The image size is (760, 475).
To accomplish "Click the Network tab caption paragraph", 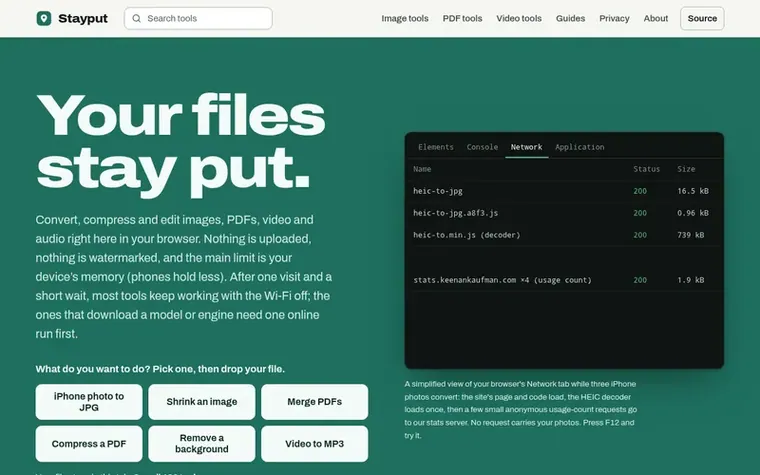I will coord(521,410).
